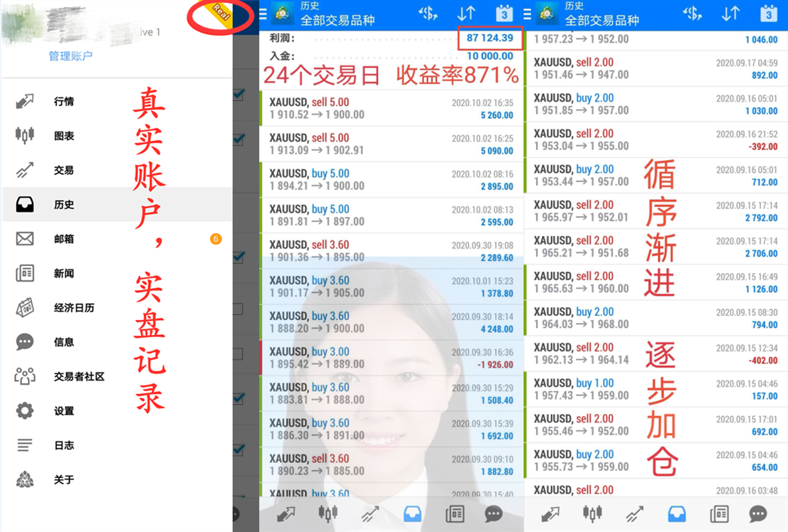Open calendar period icon on 利润 history screen
The height and width of the screenshot is (532, 788).
click(504, 14)
